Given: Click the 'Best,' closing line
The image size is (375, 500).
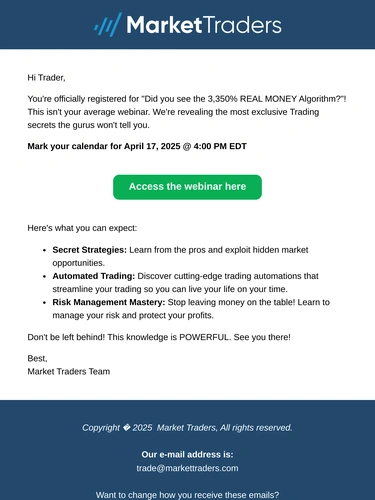Looking at the screenshot, I should (x=37, y=359).
